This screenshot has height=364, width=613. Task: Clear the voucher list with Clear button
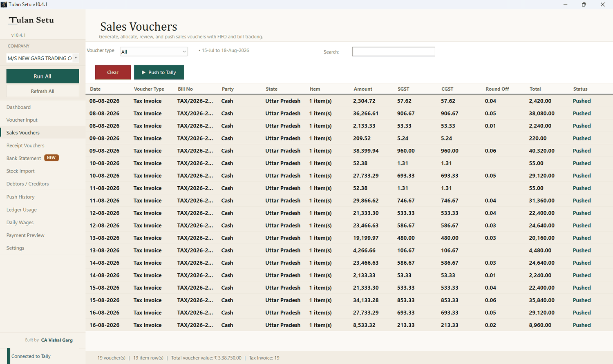(x=113, y=72)
